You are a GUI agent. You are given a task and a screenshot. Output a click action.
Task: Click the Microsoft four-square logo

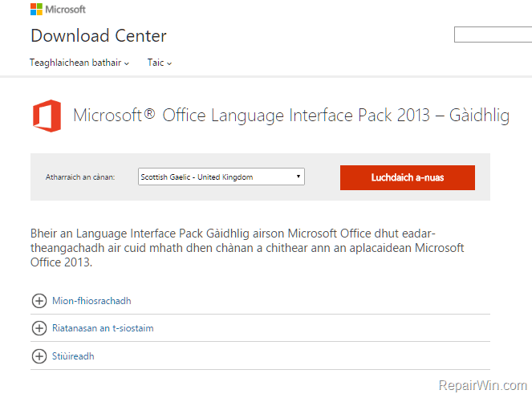coord(36,9)
